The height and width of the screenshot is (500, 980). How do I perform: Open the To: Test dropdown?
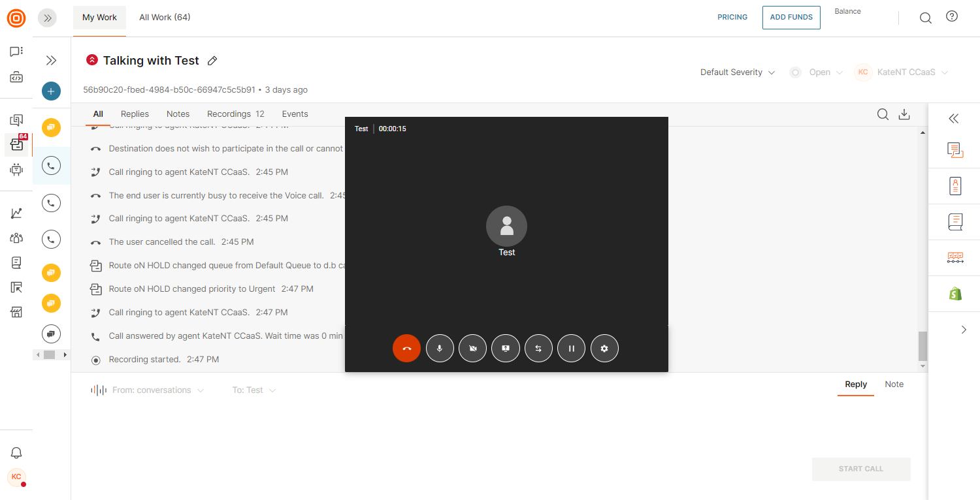(x=254, y=390)
